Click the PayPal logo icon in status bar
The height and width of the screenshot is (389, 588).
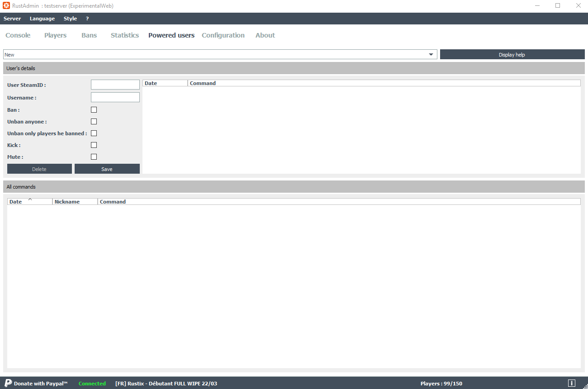coord(8,383)
